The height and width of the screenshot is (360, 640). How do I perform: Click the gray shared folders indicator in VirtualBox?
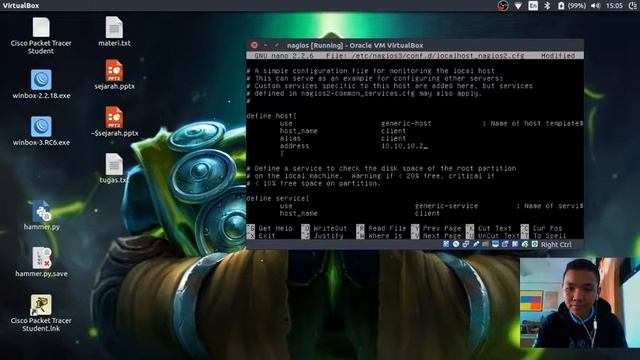point(485,244)
